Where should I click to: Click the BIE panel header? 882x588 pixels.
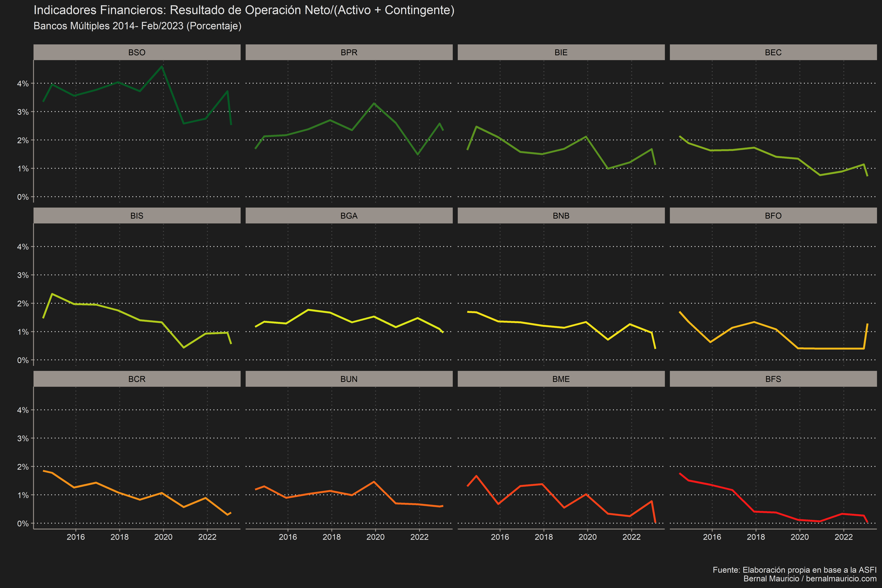click(561, 52)
